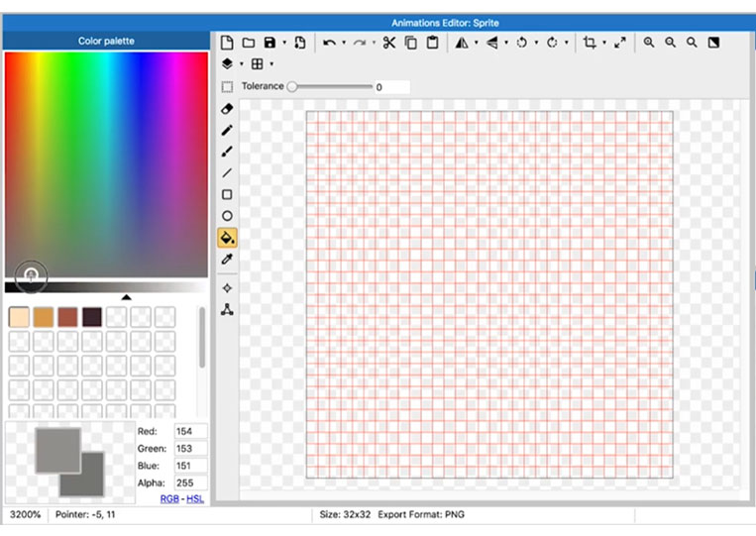
Task: Open the vertical flip dropdown arrow
Action: pos(506,43)
